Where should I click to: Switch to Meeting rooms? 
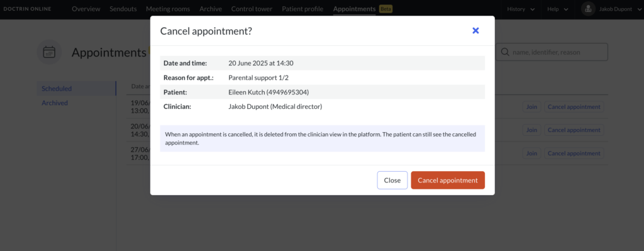[168, 9]
